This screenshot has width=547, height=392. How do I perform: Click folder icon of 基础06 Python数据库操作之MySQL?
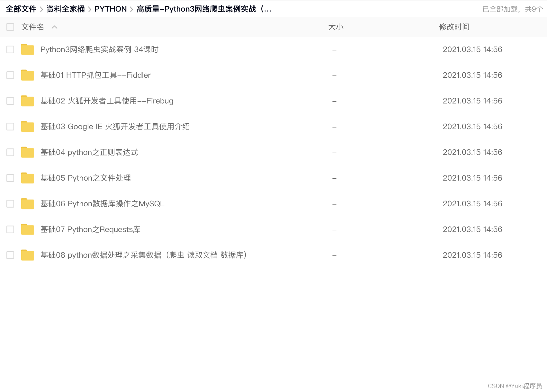click(x=28, y=204)
